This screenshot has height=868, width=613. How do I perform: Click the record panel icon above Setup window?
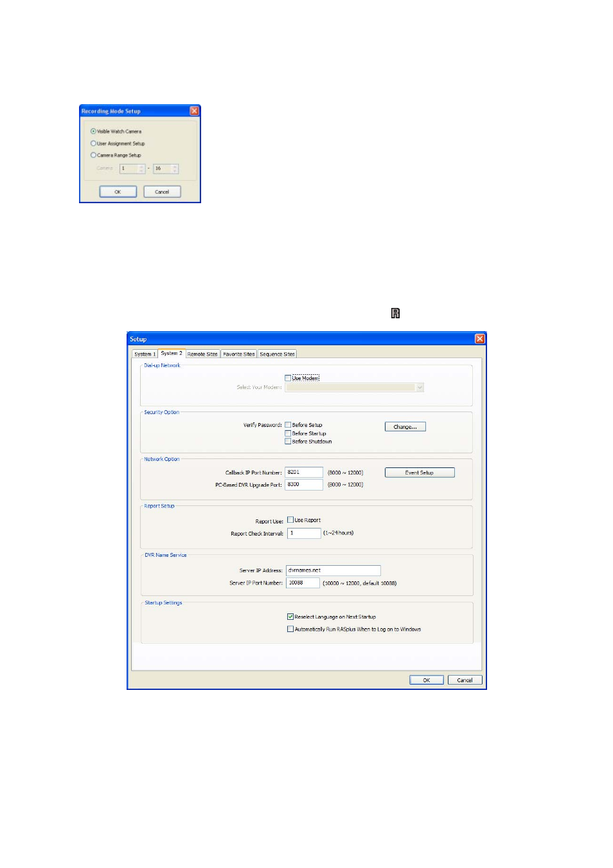(395, 313)
